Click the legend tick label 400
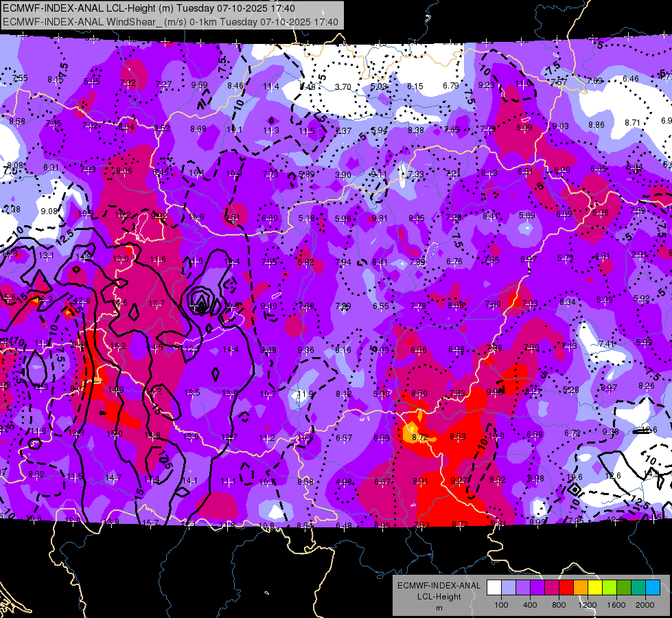The width and height of the screenshot is (672, 618). pos(530,605)
